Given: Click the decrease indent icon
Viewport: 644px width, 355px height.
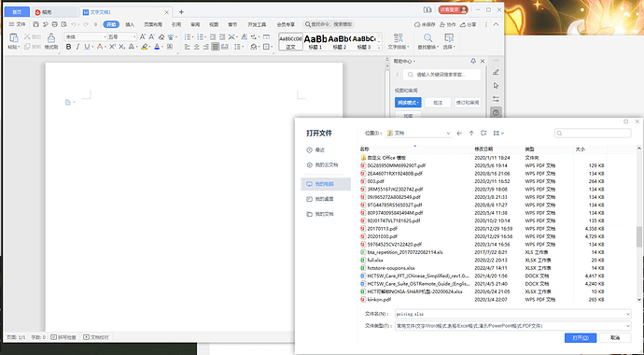Looking at the screenshot, I should coord(214,36).
